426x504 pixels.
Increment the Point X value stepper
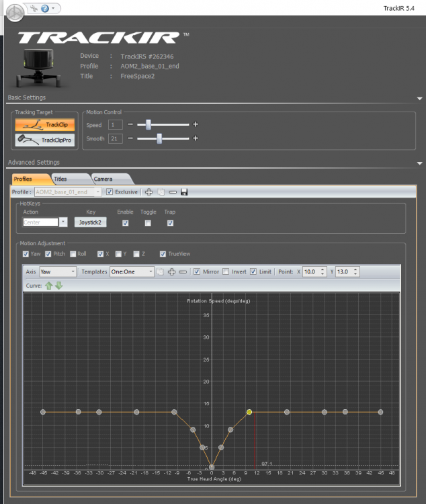323,269
